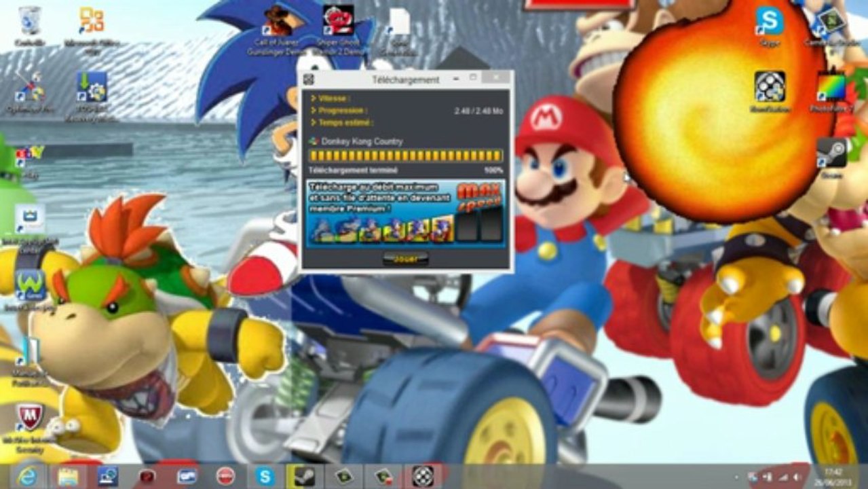Open Skype from the taskbar

tap(265, 475)
